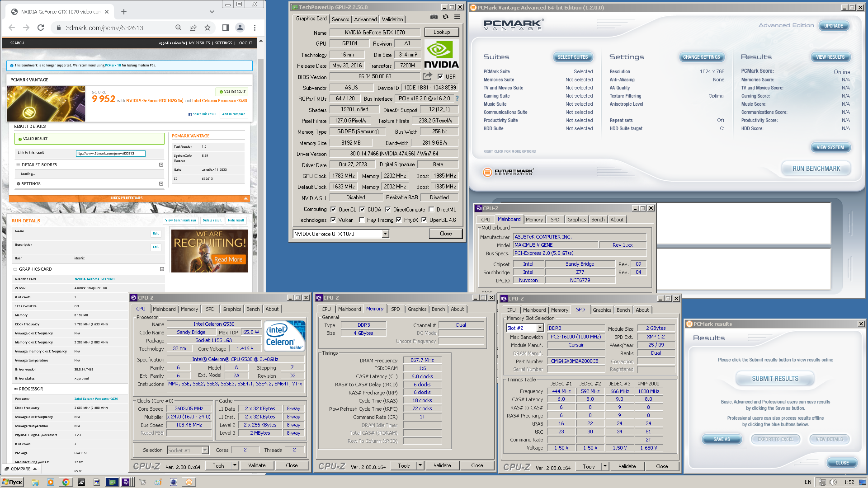868x488 pixels.
Task: Open the Chrome three-dot menu
Action: 255,28
